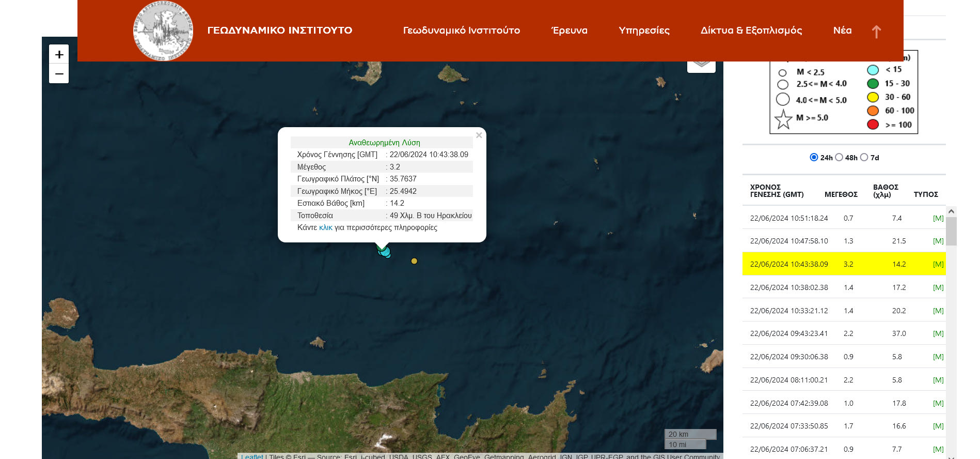
Task: Expand the Δίκτυα & Εξοπλισμός menu
Action: pyautogui.click(x=751, y=30)
